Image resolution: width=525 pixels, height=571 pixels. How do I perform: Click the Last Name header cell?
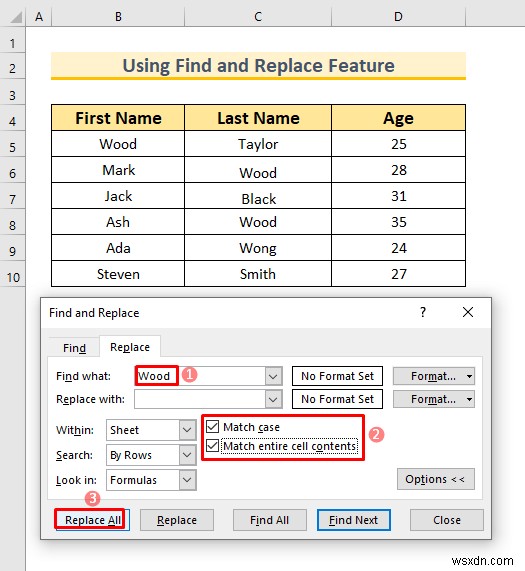click(x=258, y=118)
